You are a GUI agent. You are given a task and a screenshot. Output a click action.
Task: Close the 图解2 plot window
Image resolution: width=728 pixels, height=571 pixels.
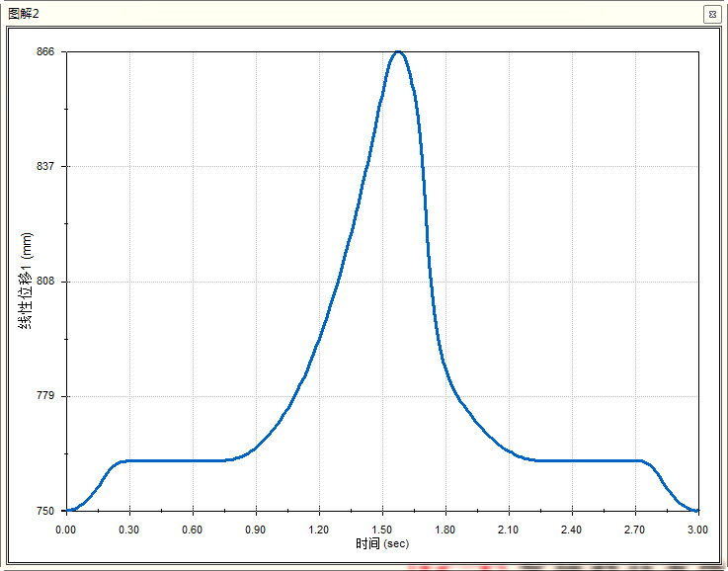point(710,14)
